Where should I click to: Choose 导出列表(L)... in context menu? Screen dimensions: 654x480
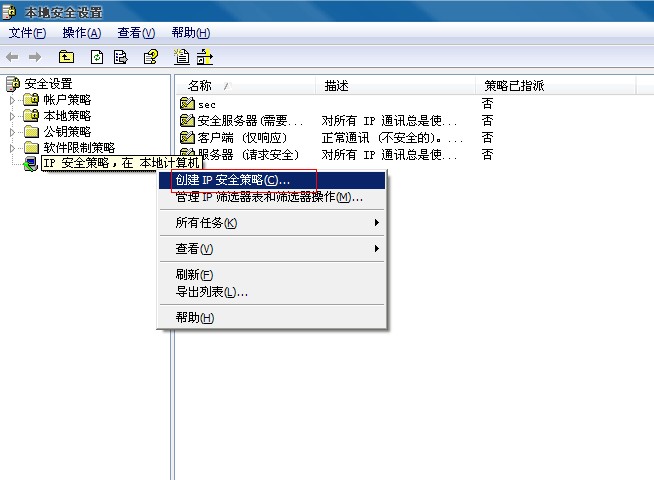point(272,292)
